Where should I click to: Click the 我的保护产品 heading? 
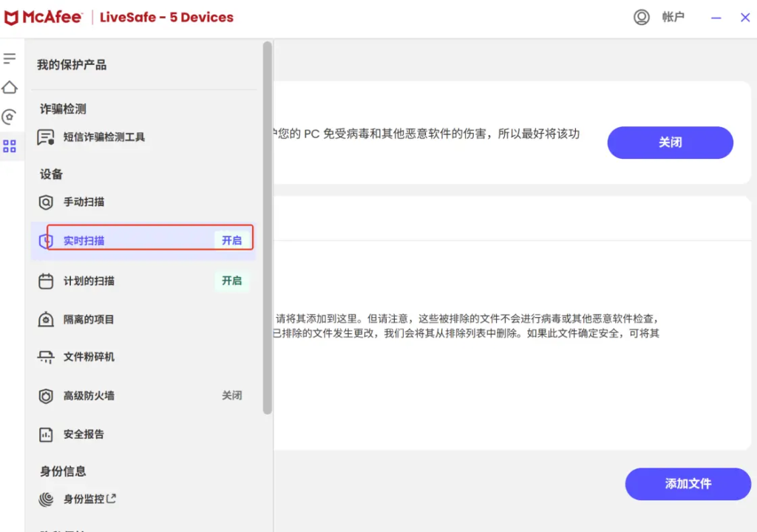(x=72, y=65)
